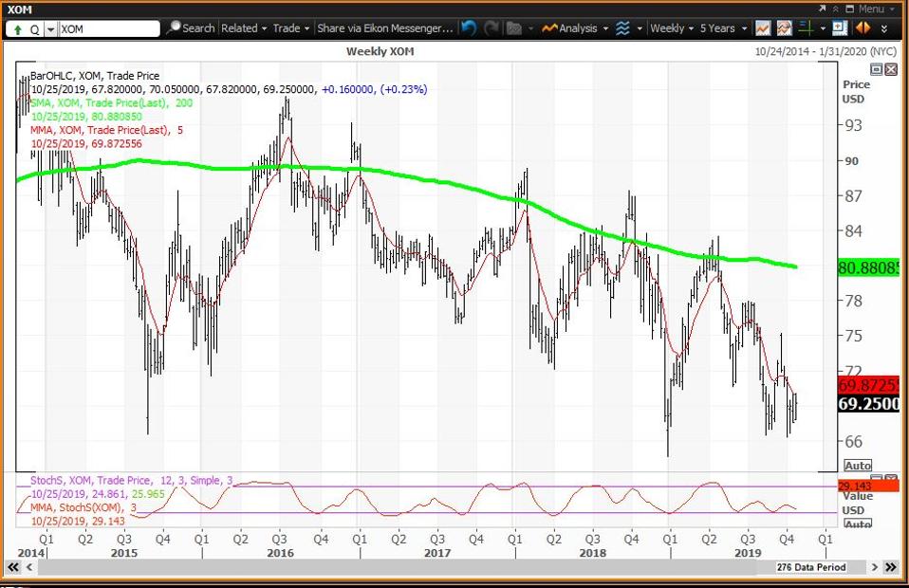This screenshot has width=909, height=588.
Task: Open the Q instrument type dropdown arrow
Action: coord(49,29)
